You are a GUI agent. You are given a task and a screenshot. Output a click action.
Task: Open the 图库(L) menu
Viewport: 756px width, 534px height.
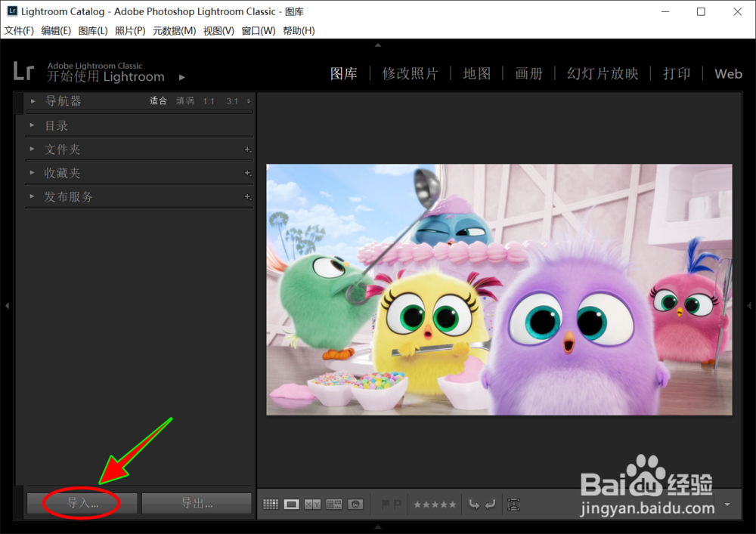[x=93, y=31]
